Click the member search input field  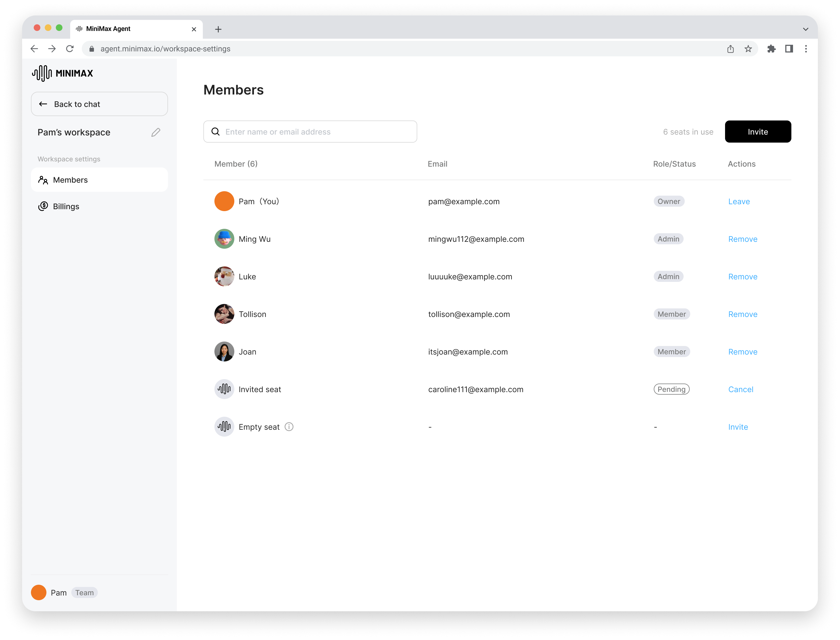(316, 132)
